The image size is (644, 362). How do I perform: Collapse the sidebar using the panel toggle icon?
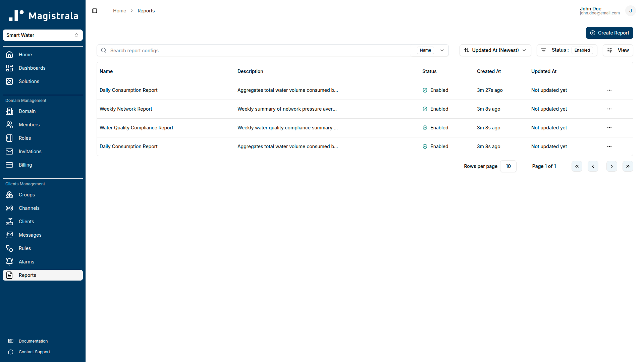click(x=94, y=10)
